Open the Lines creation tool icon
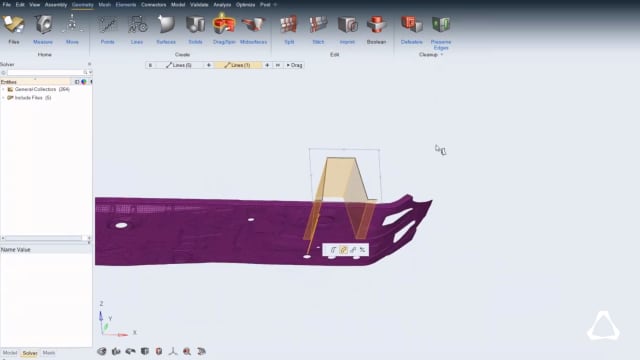 click(x=137, y=24)
